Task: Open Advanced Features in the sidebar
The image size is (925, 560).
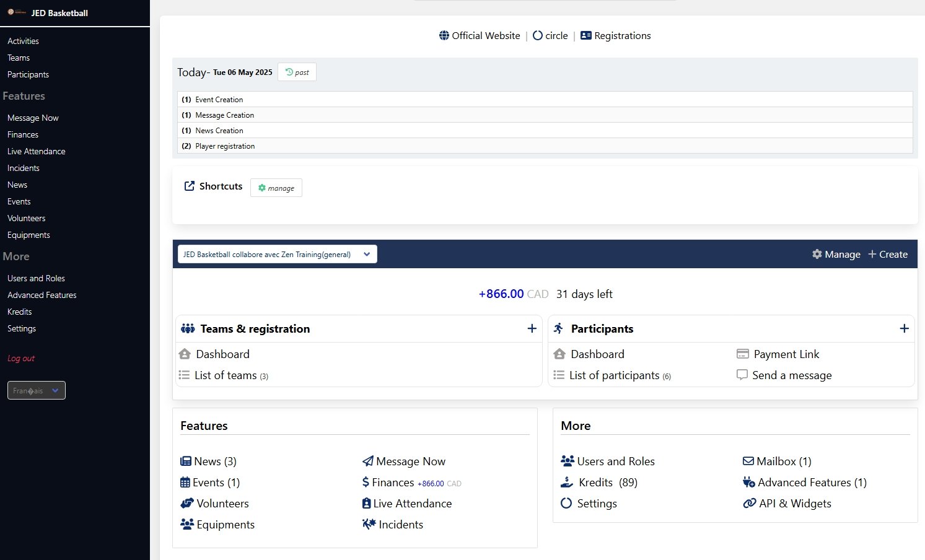Action: click(42, 295)
